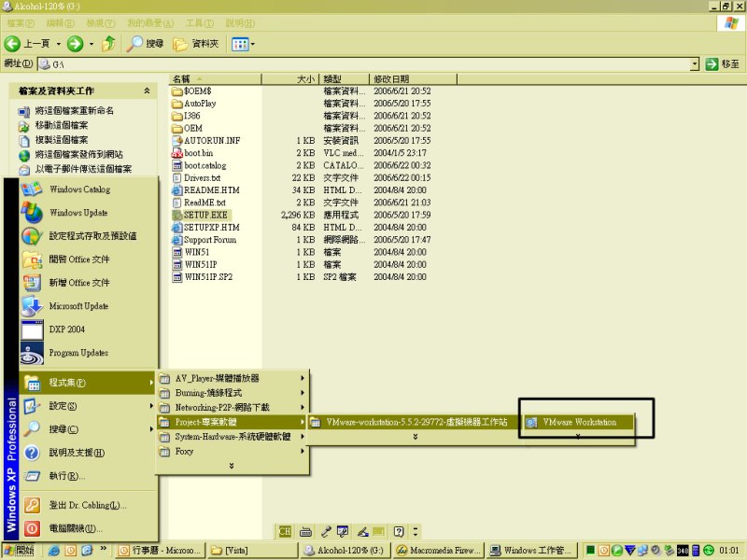Click the Program Updates icon
Viewport: 747px width, 560px height.
point(33,353)
